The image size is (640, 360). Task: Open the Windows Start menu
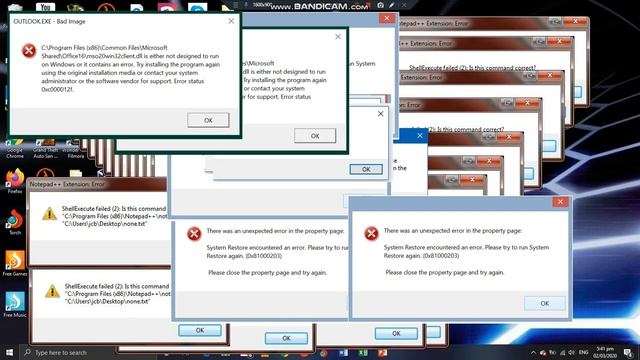[x=9, y=352]
